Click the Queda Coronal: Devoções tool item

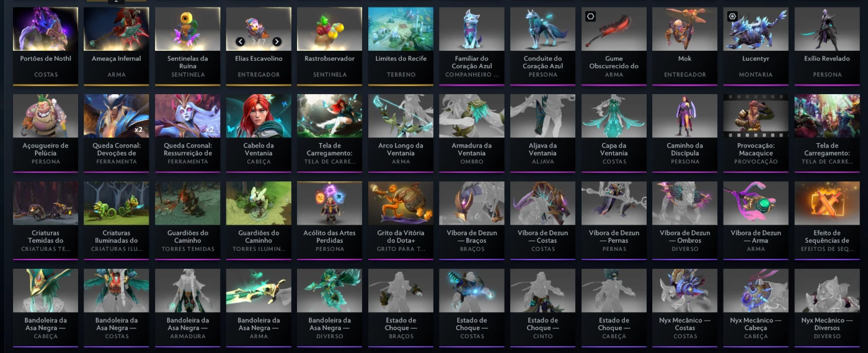pyautogui.click(x=117, y=133)
